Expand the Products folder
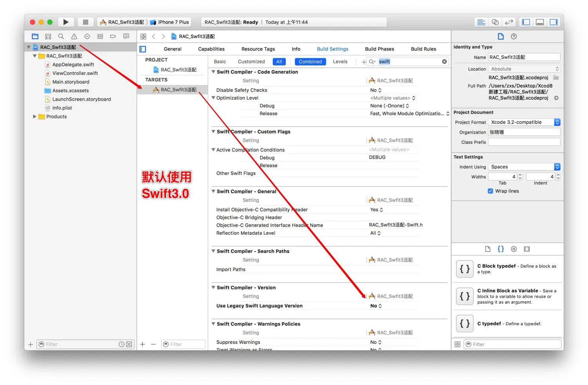588x385 pixels. (x=34, y=116)
